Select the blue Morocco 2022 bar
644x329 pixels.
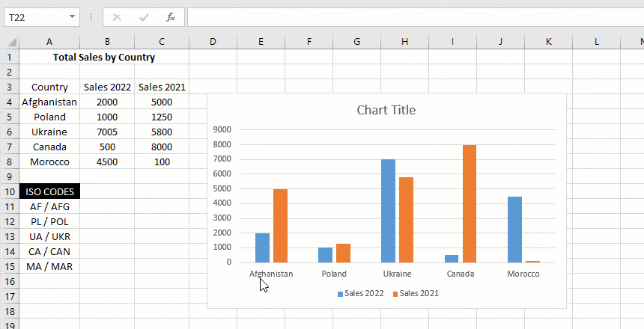514,230
